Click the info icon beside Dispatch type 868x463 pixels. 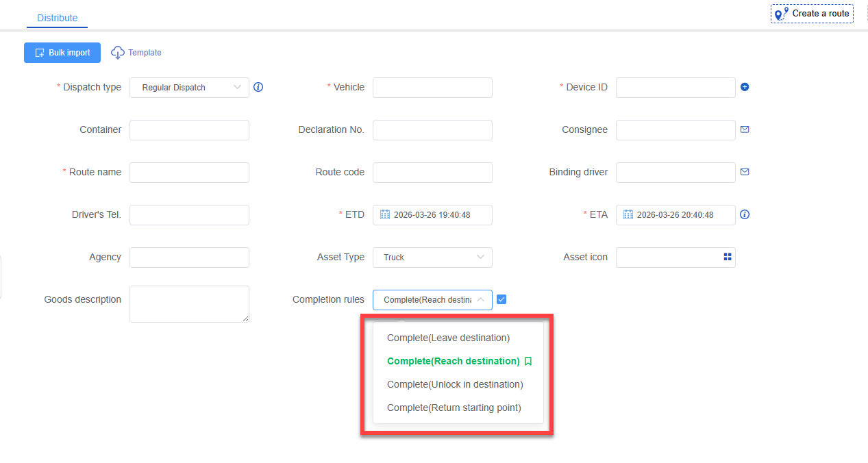[x=258, y=87]
